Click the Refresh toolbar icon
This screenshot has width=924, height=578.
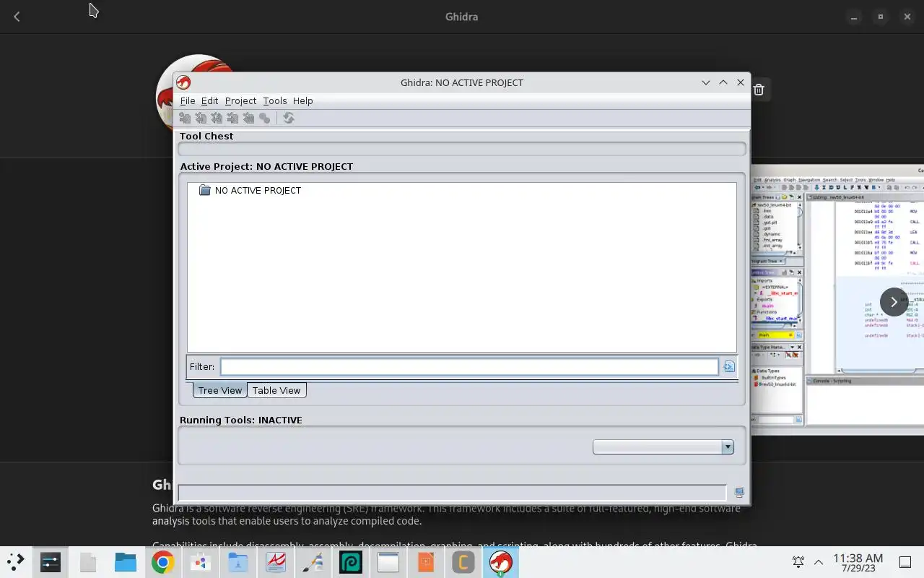289,118
